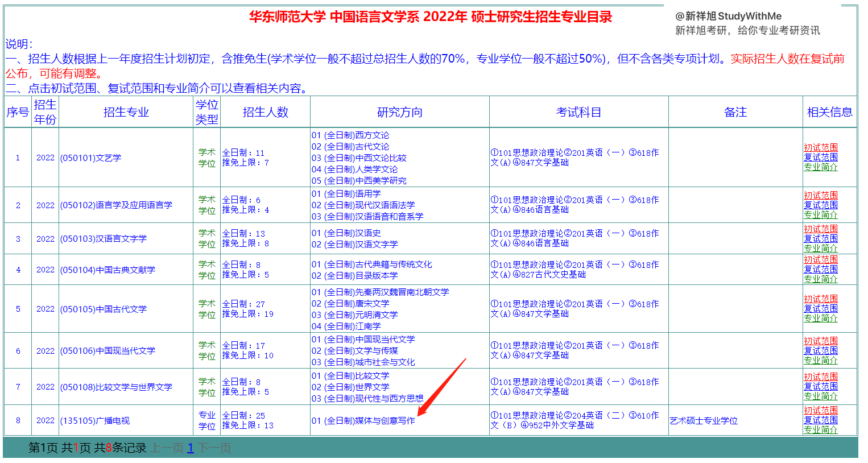This screenshot has width=868, height=463.
Task: Click 初试范围 for 中国现当代文学 row
Action: coord(820,341)
